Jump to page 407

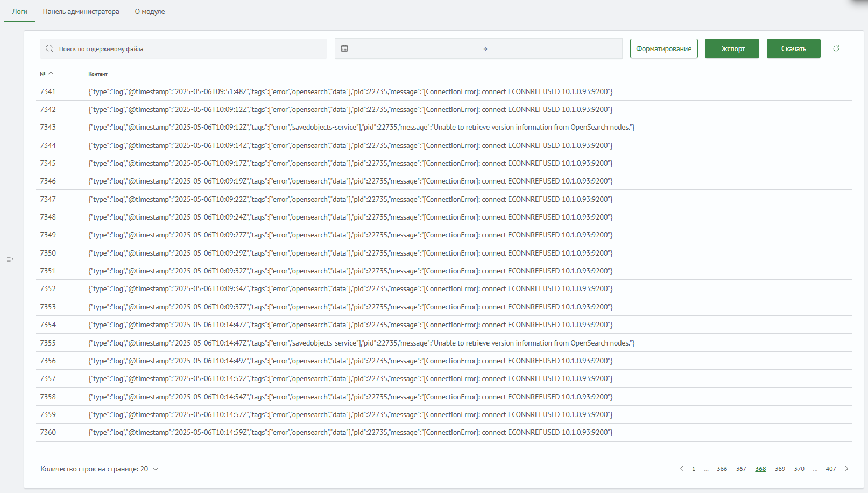[831, 469]
